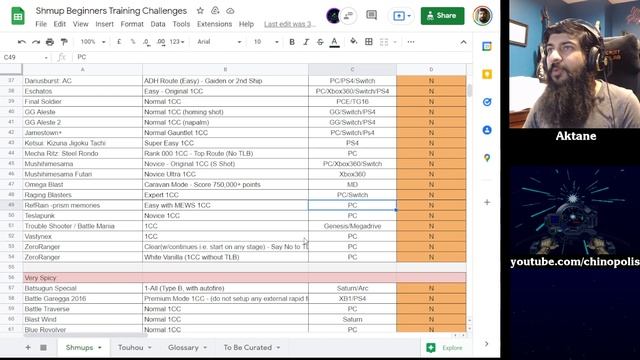Click the Explore button
This screenshot has height=360, width=640.
pos(446,348)
